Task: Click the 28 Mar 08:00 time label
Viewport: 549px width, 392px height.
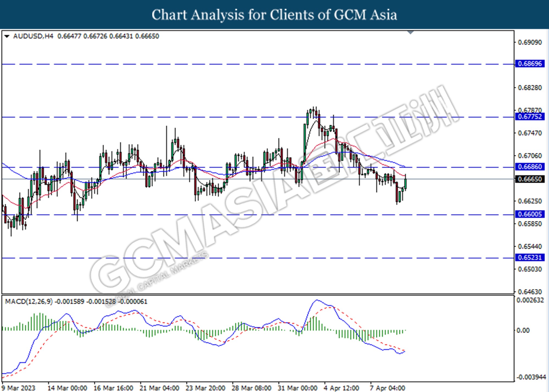Action: tap(251, 388)
